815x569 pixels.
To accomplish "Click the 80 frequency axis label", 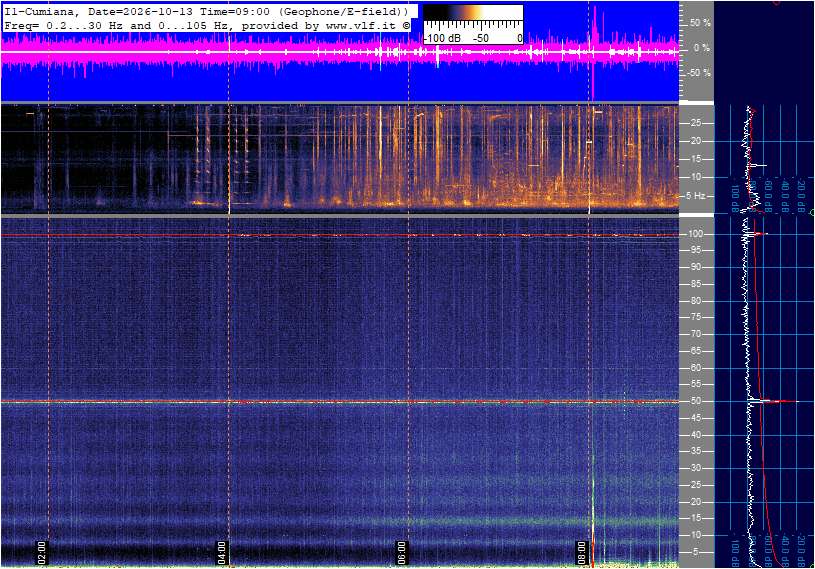I will 695,301.
